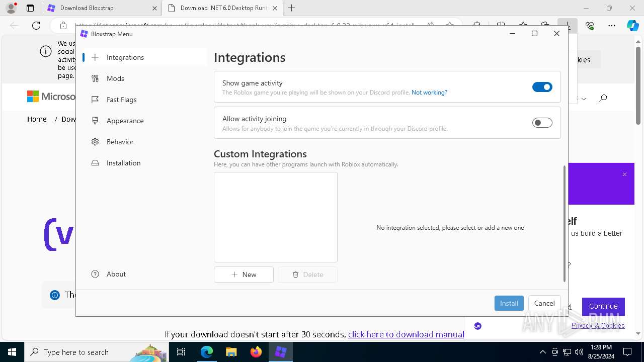This screenshot has width=644, height=362.
Task: Click the Installation drive icon
Action: tap(95, 163)
